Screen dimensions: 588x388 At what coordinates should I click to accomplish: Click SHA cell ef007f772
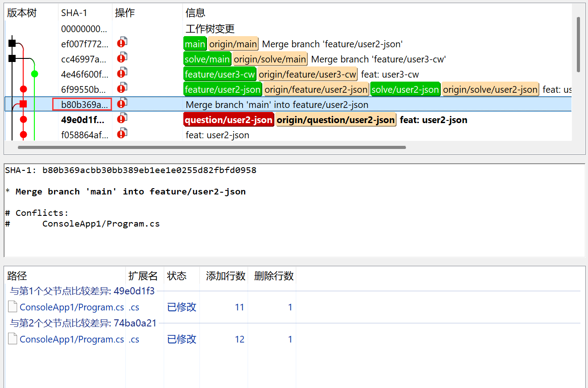85,44
